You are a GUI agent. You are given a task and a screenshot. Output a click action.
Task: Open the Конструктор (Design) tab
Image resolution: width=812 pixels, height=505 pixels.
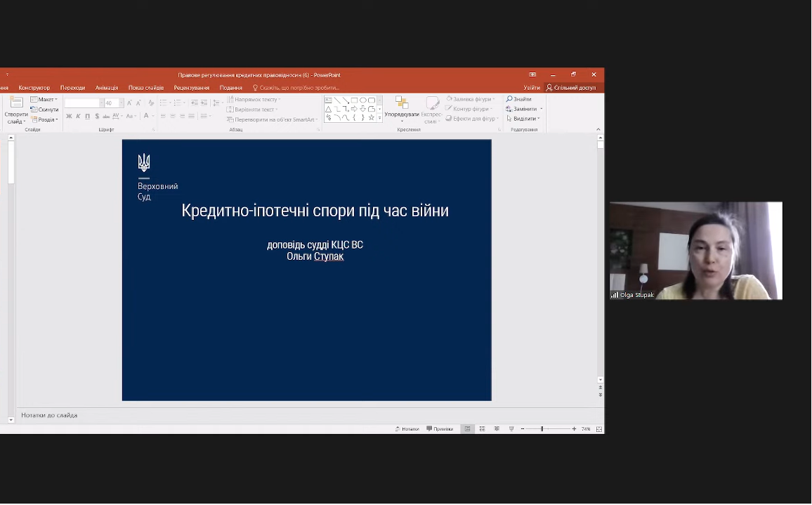34,88
